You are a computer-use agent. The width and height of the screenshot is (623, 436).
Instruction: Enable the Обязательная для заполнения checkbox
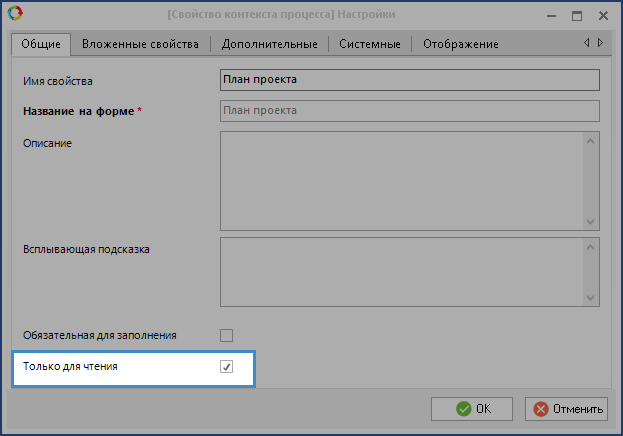tap(226, 335)
